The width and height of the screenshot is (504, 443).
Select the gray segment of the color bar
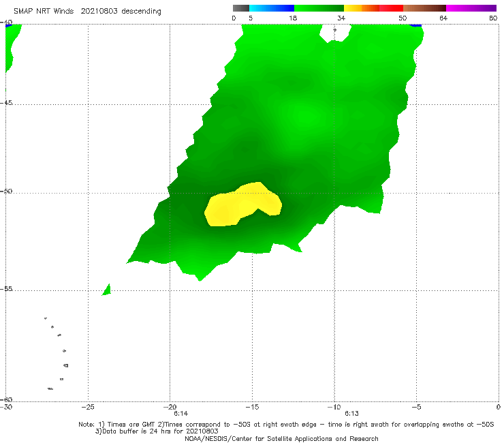pos(241,8)
